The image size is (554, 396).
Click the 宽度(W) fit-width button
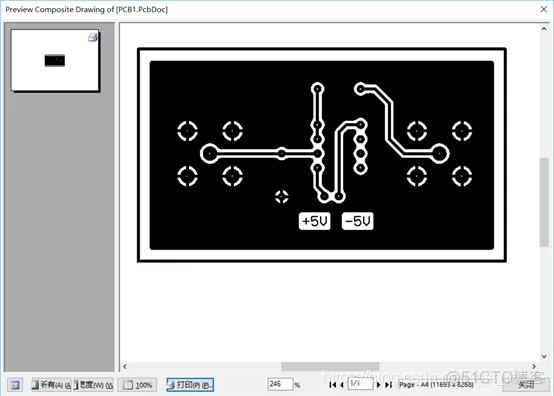coord(93,385)
